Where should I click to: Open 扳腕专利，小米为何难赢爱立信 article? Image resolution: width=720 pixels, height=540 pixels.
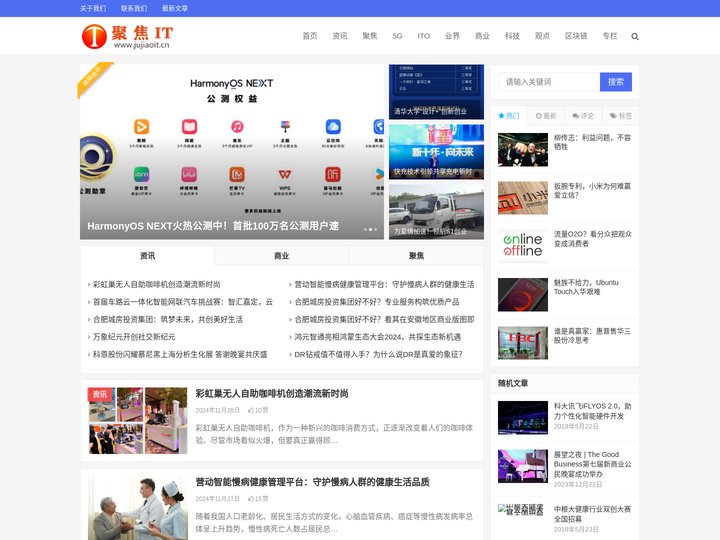592,191
